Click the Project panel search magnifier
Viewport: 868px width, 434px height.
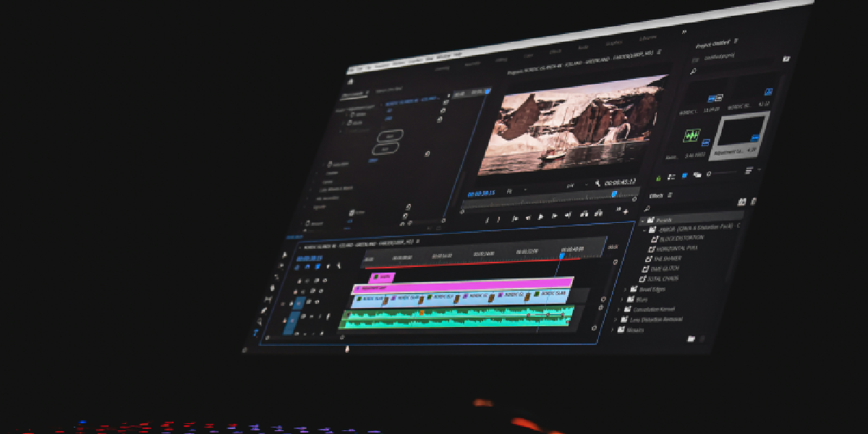[694, 72]
